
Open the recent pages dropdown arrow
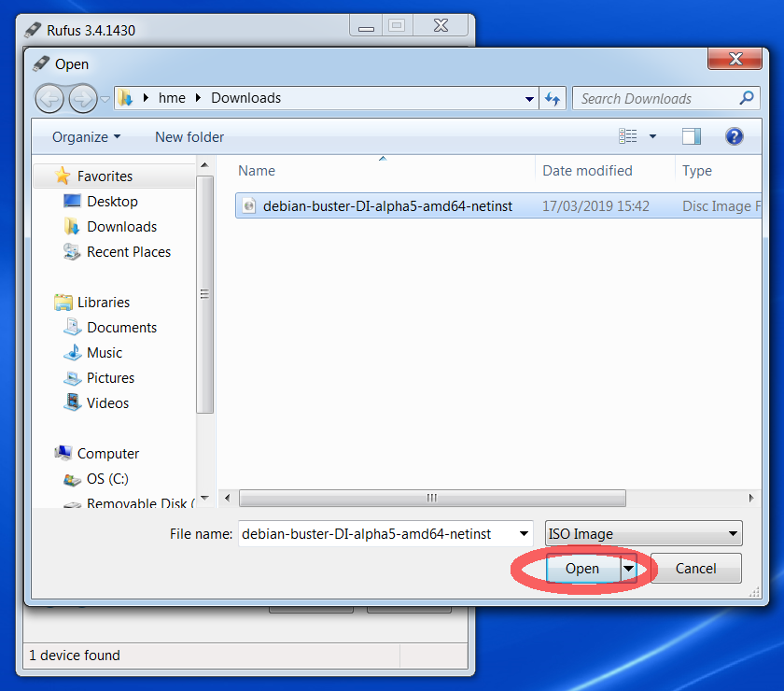[105, 99]
